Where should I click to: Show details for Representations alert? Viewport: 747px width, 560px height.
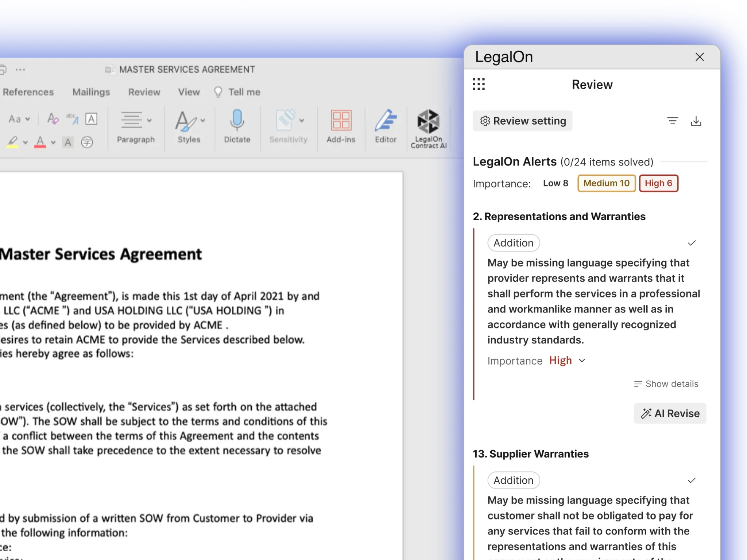[666, 384]
